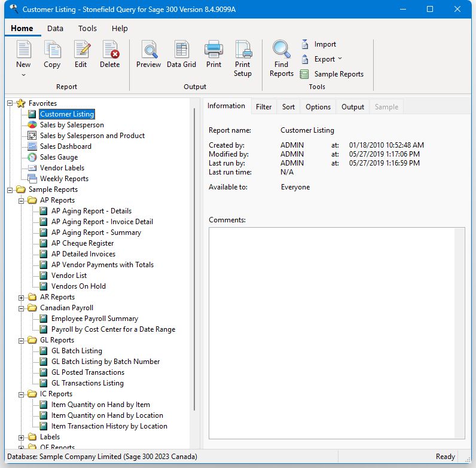Click the Sample Reports folder icon in tree

(21, 189)
